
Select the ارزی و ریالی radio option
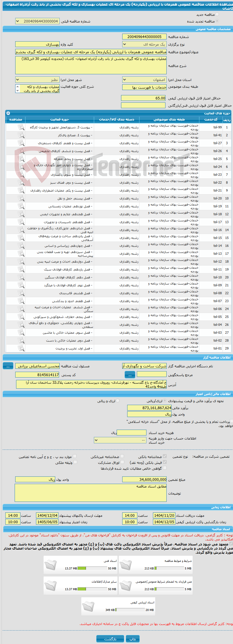[x=118, y=401]
